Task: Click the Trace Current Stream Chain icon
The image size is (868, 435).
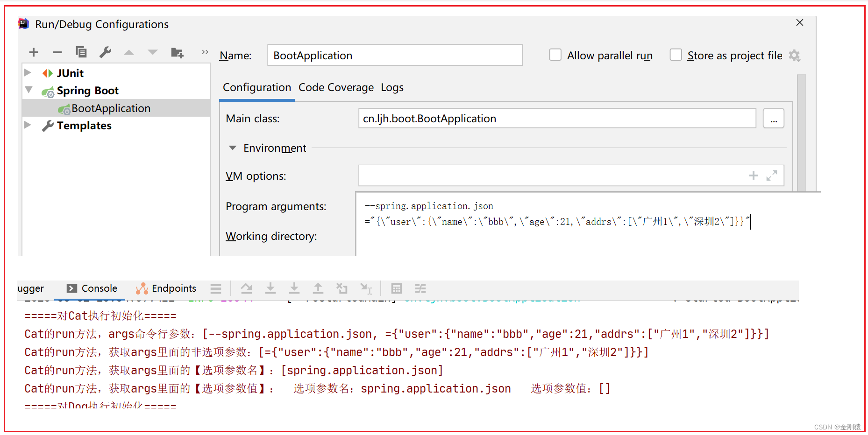Action: (x=420, y=288)
